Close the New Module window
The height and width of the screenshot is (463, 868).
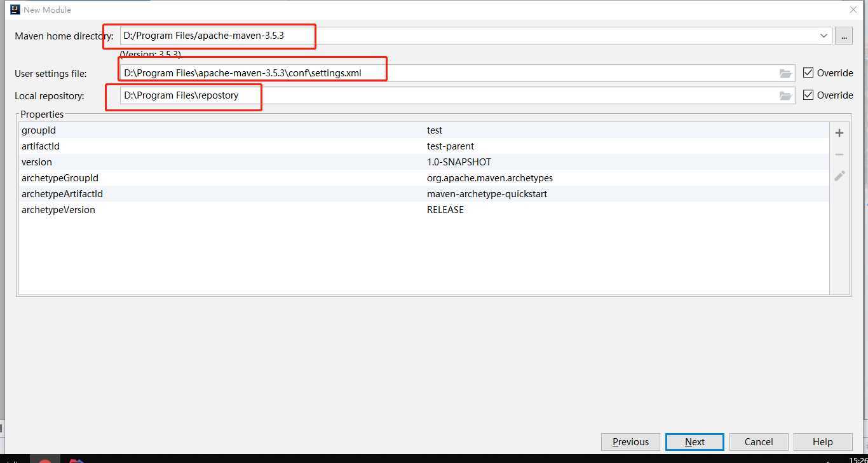(x=853, y=10)
